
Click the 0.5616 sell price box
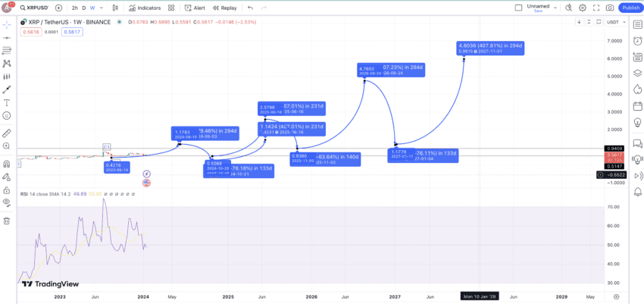[30, 32]
